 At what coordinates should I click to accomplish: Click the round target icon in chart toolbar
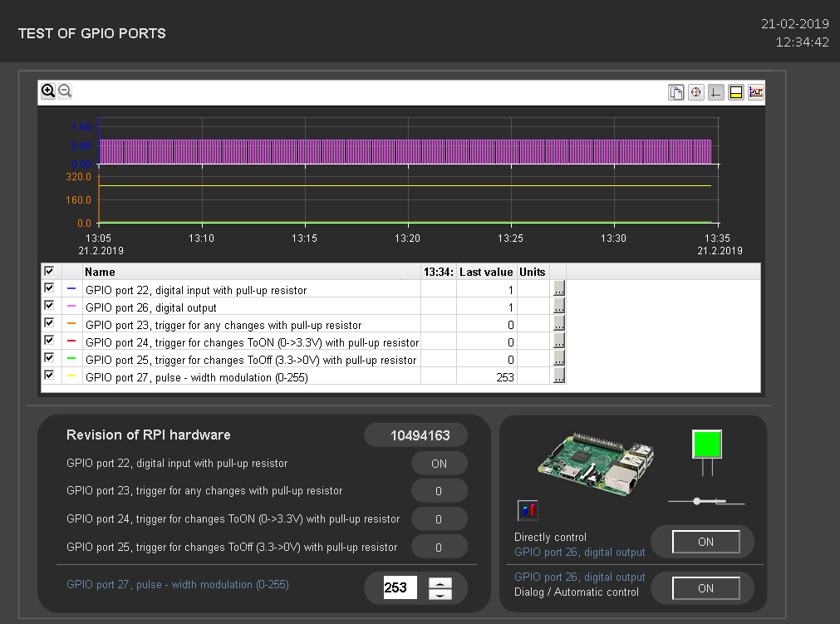coord(696,92)
